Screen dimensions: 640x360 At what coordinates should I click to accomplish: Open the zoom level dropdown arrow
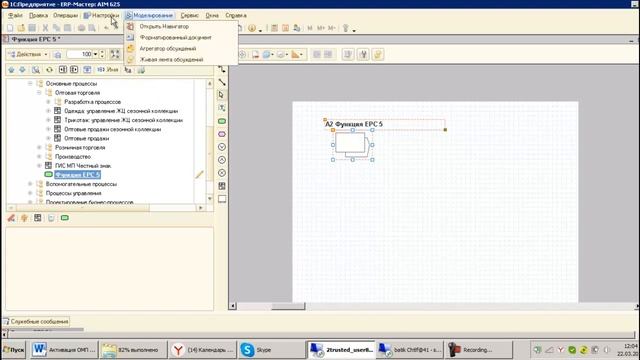click(x=96, y=54)
